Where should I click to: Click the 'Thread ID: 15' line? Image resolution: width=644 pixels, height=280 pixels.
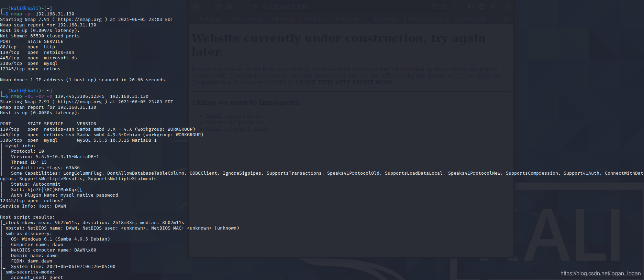pos(29,162)
